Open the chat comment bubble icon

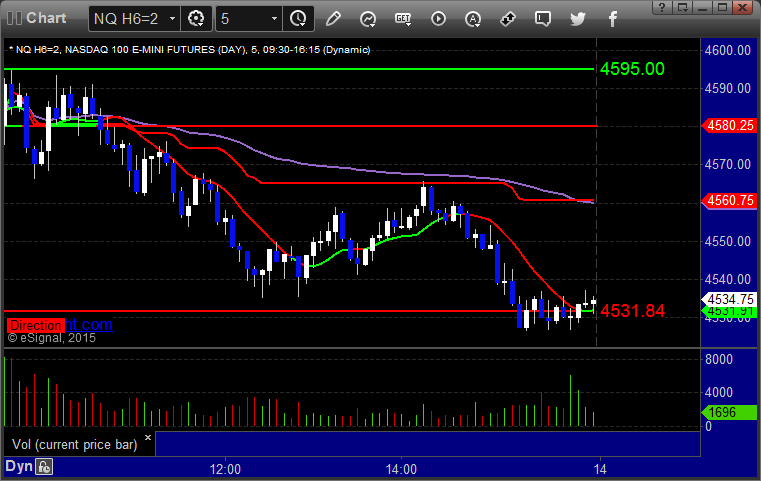(543, 19)
